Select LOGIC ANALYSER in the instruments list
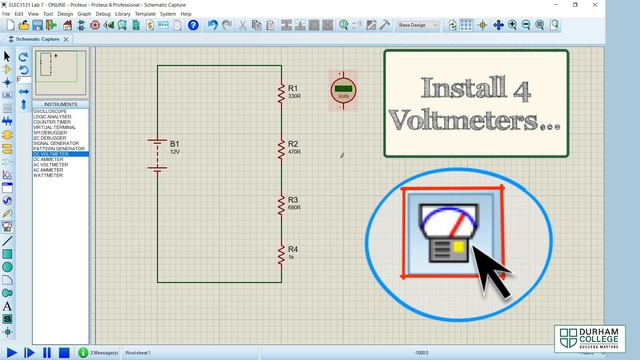The height and width of the screenshot is (360, 640). [x=60, y=117]
